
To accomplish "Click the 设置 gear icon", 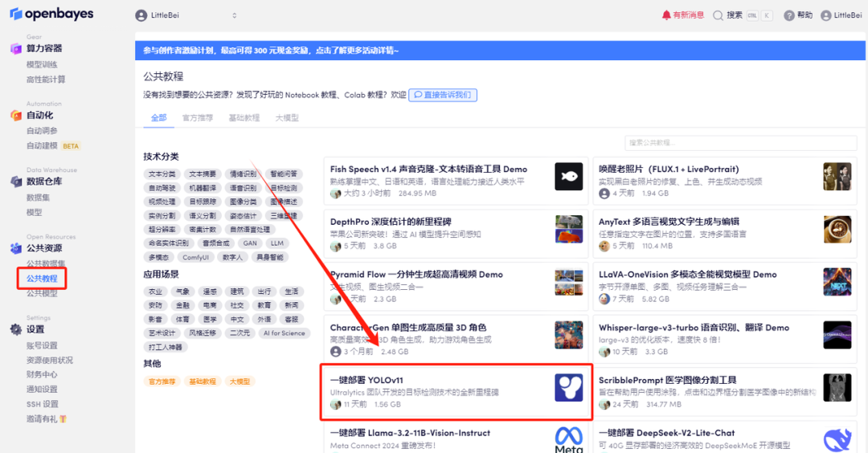I will click(16, 329).
